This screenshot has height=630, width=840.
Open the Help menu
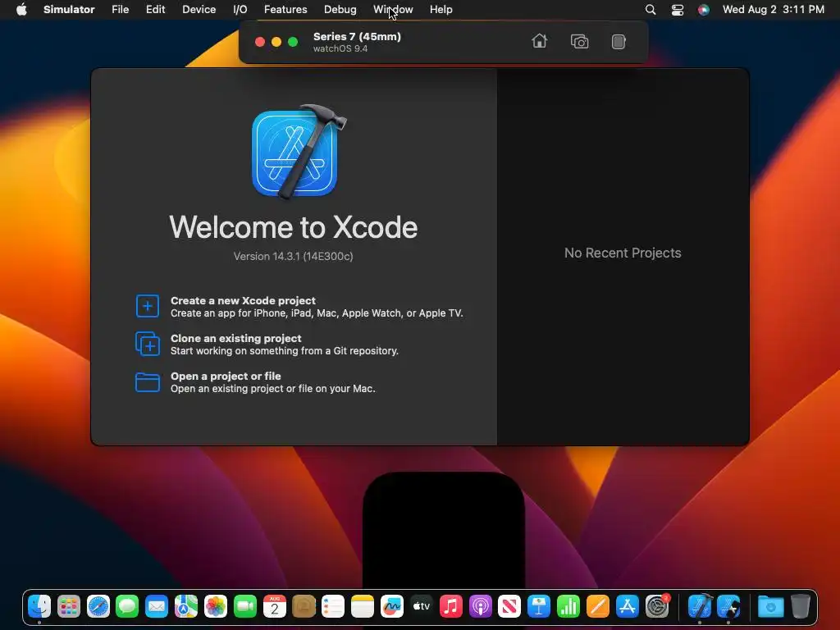[441, 10]
